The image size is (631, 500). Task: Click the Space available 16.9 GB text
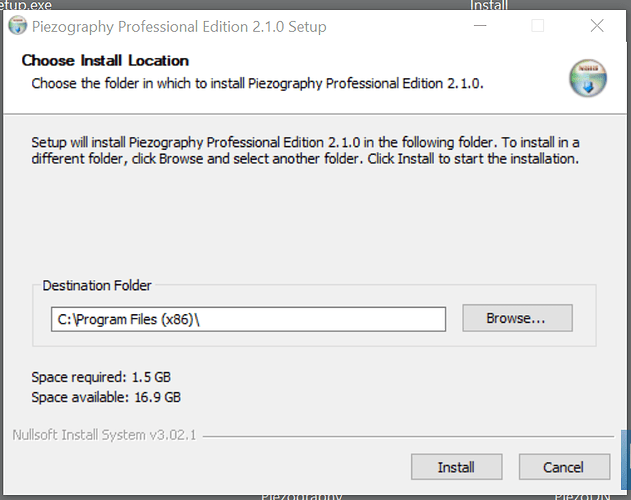[106, 397]
